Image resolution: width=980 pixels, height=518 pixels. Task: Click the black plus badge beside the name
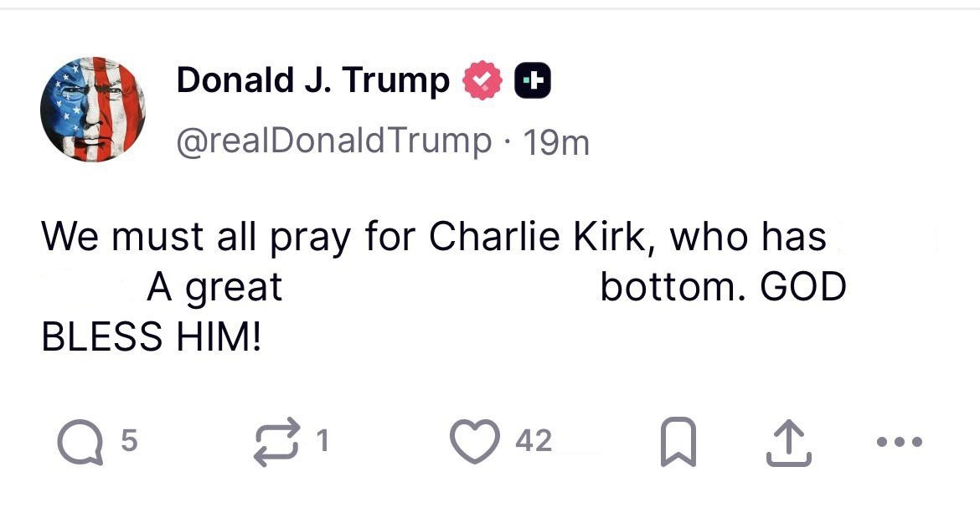pos(532,81)
